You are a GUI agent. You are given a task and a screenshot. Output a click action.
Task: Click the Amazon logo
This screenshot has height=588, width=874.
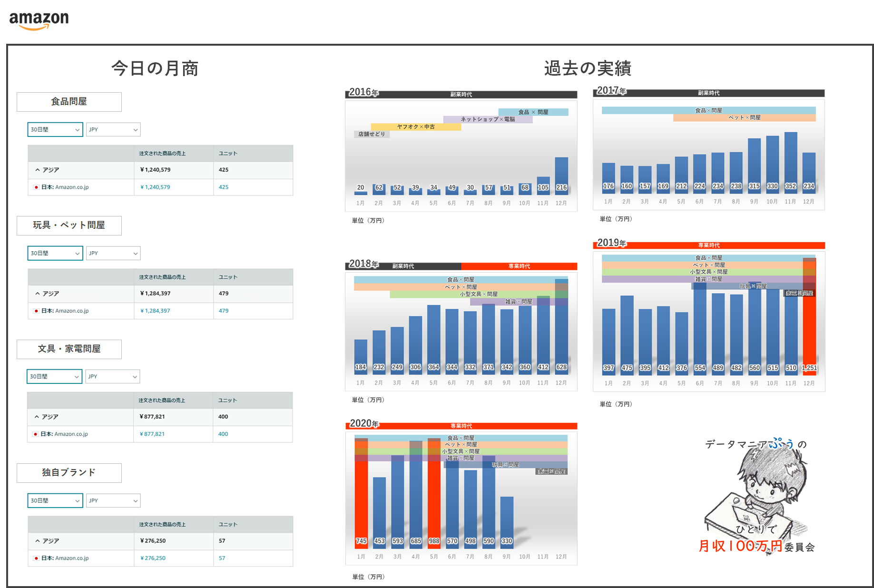click(x=39, y=20)
